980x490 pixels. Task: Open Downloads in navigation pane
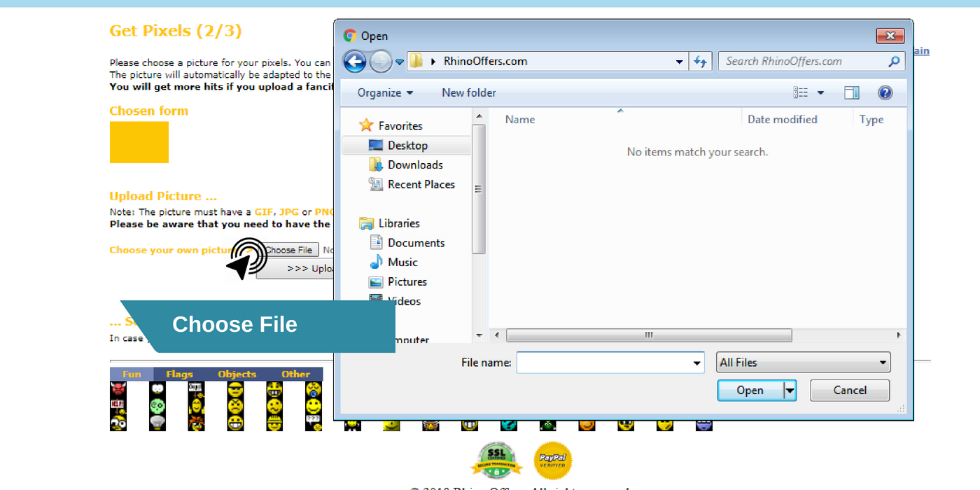pos(415,165)
